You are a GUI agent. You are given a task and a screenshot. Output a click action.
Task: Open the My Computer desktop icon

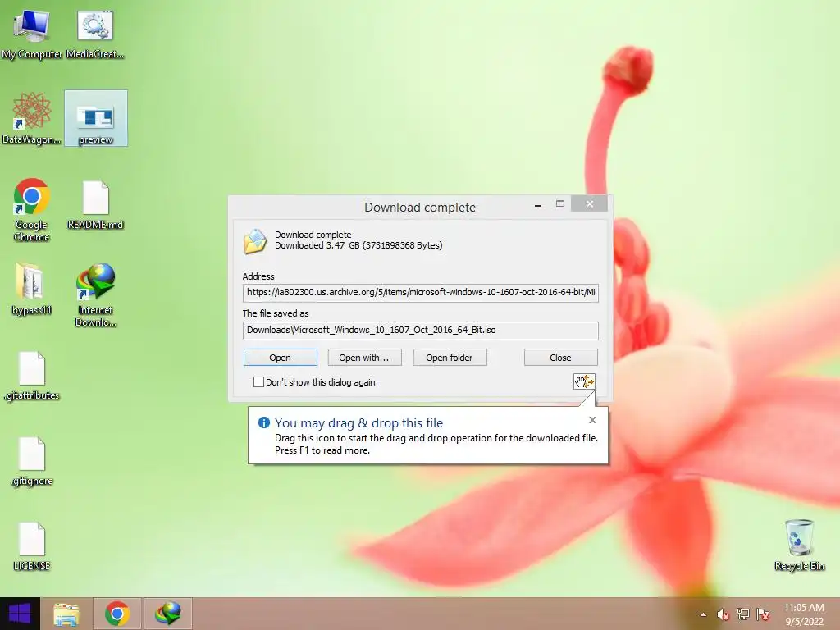(31, 34)
